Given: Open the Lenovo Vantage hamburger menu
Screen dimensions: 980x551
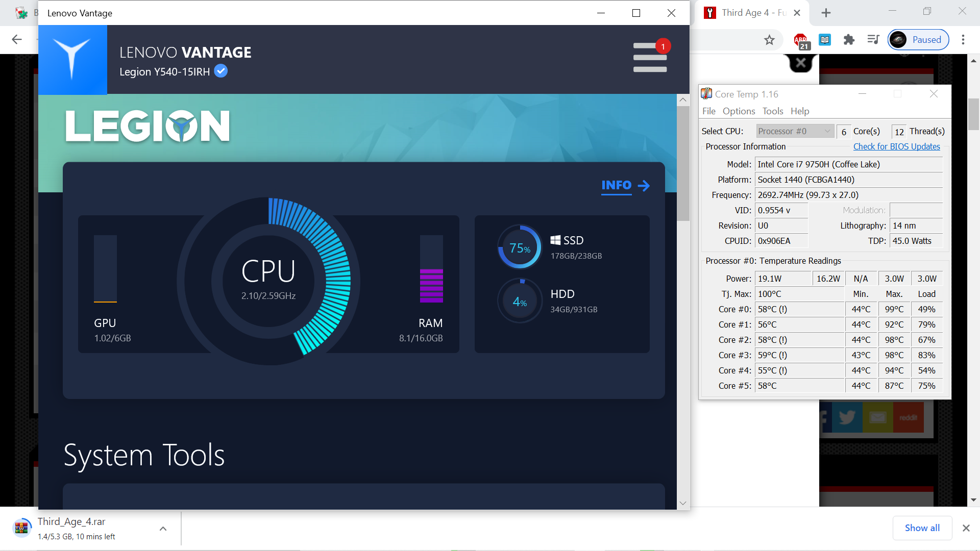Looking at the screenshot, I should 650,57.
